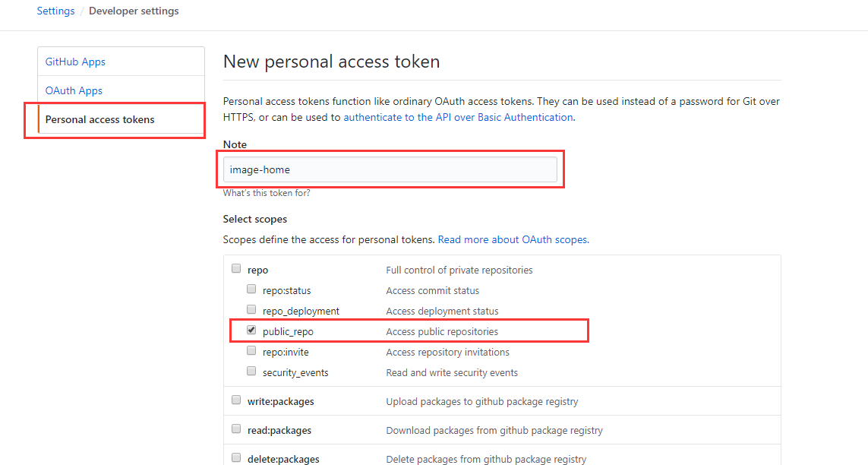Select Personal access tokens sidebar item
This screenshot has height=465, width=868.
click(x=99, y=119)
